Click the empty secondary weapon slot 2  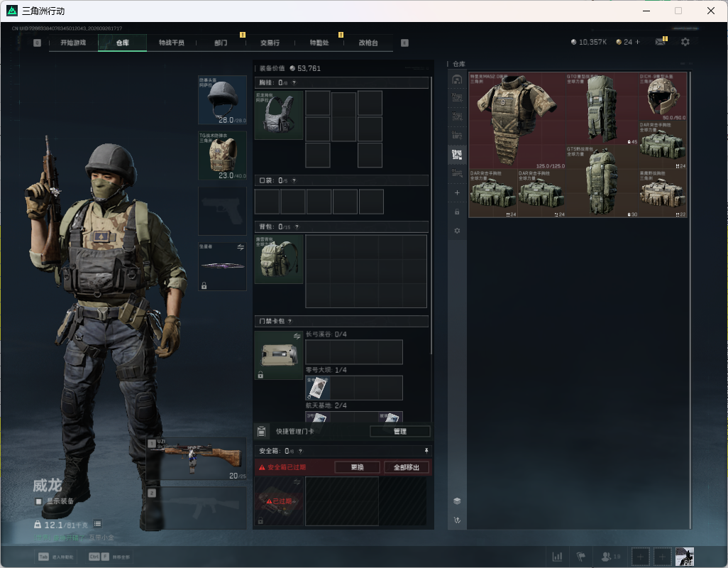(x=197, y=508)
